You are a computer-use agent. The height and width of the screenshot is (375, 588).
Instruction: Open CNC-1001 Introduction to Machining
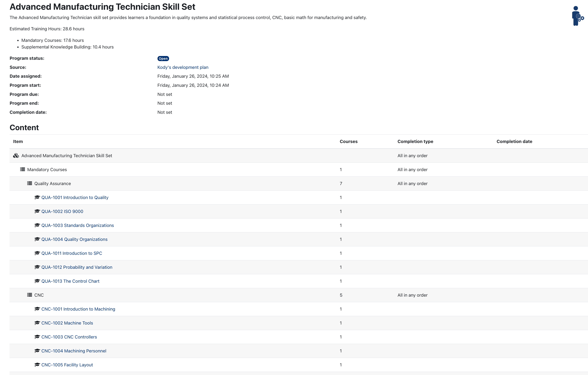(78, 309)
